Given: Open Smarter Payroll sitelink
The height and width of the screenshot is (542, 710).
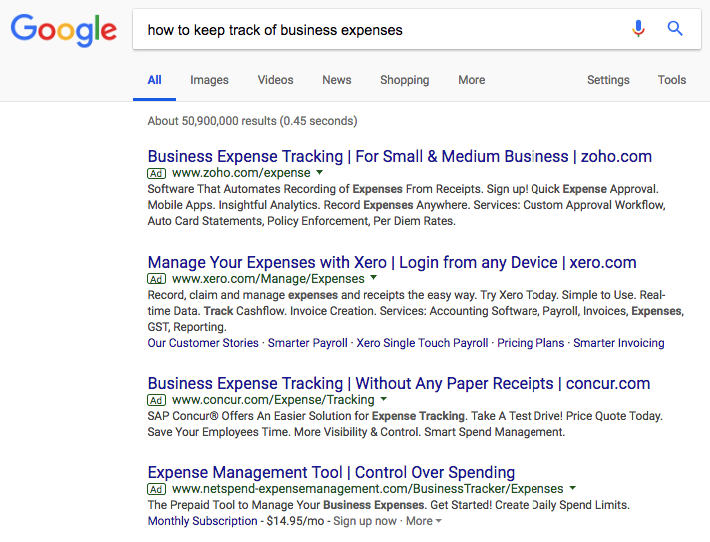Looking at the screenshot, I should tap(307, 343).
